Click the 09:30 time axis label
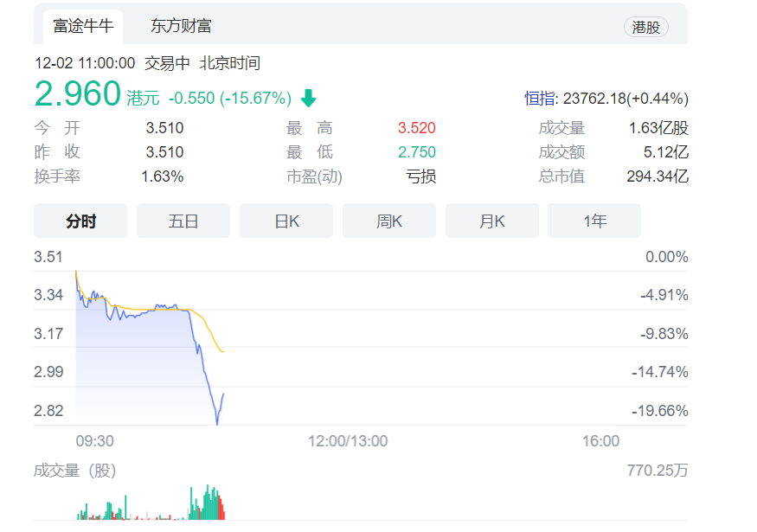757x532 pixels. click(x=94, y=441)
